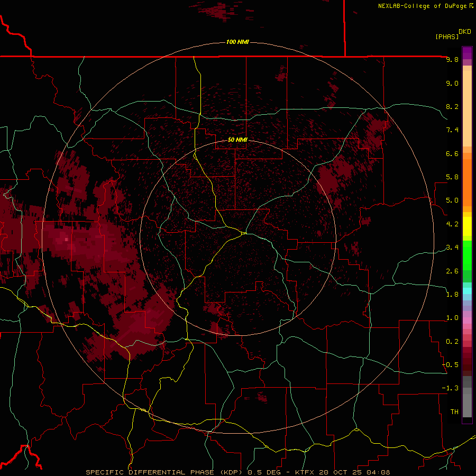The image size is (476, 476).
Task: Click the 4.2 scale value
Action: point(452,224)
